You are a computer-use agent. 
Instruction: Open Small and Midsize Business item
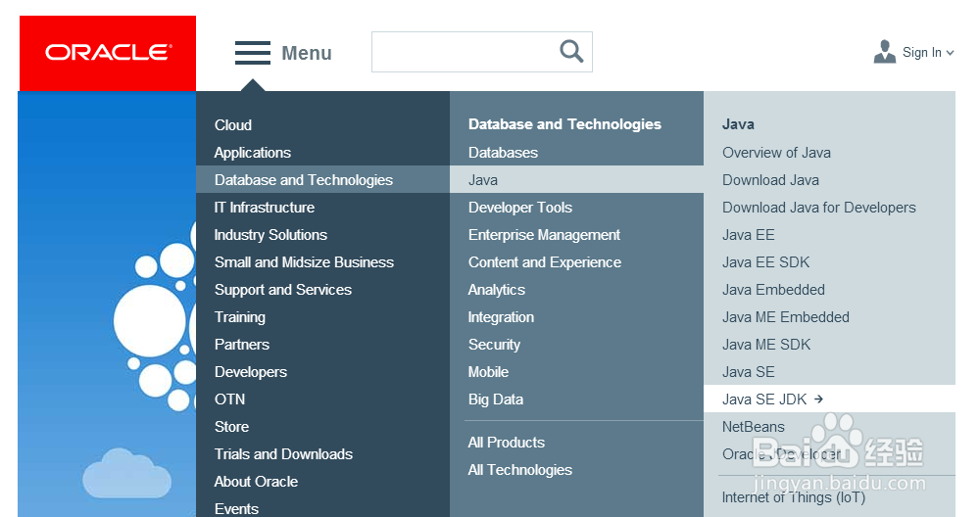304,262
